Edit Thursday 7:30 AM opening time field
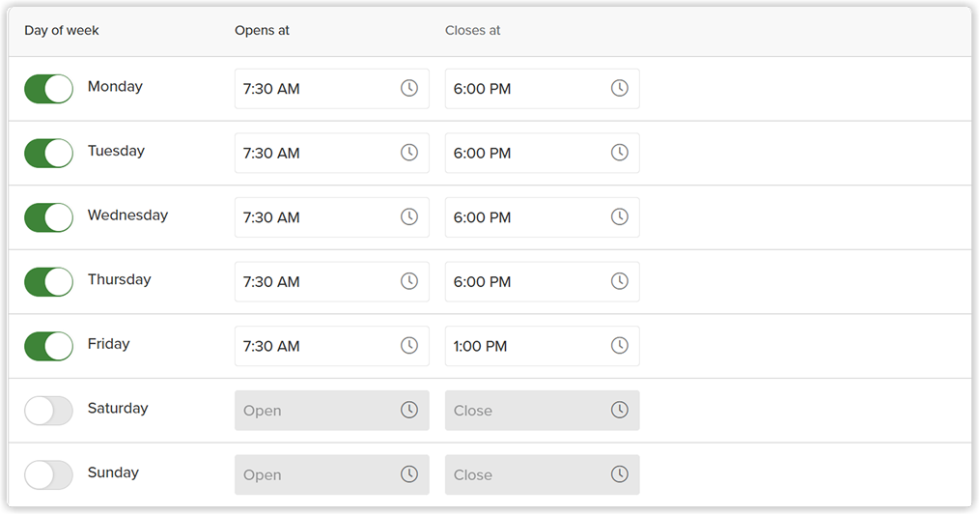 pyautogui.click(x=332, y=282)
